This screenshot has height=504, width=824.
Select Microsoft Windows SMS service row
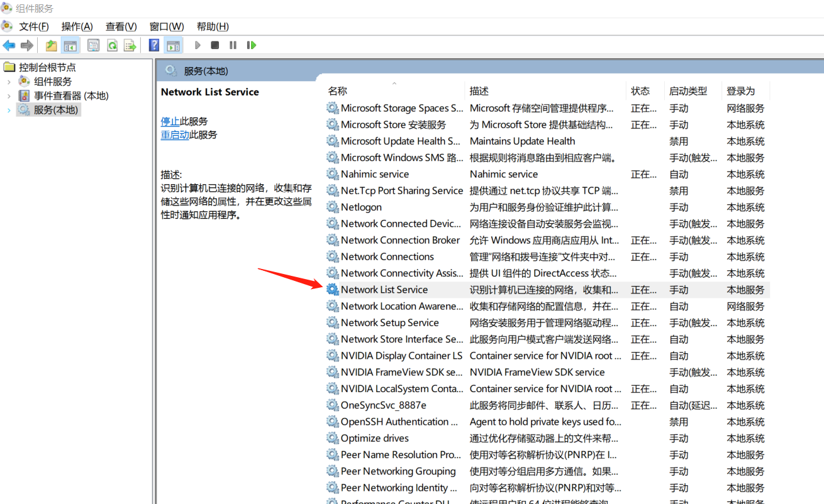point(547,158)
